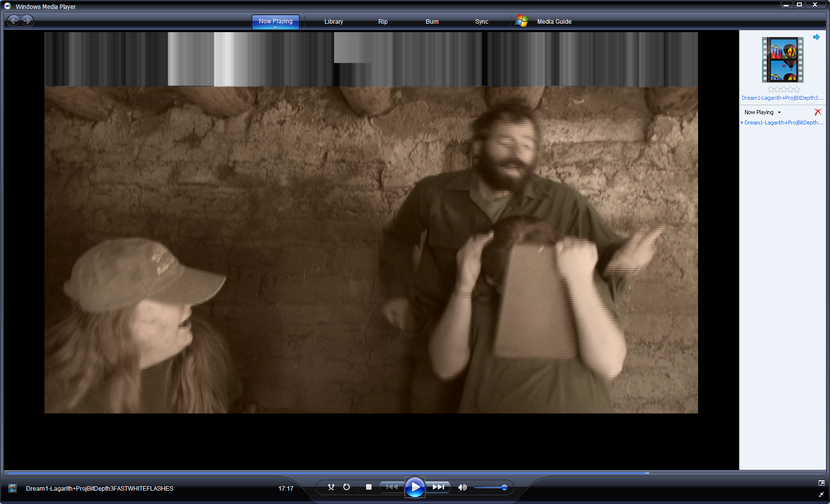Clear the list pane with red X

pyautogui.click(x=818, y=112)
